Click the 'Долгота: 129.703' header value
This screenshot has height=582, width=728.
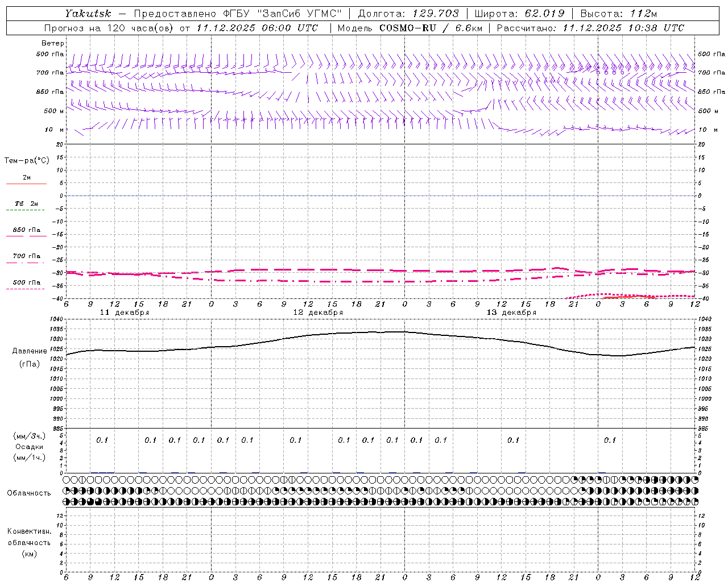[x=409, y=14]
